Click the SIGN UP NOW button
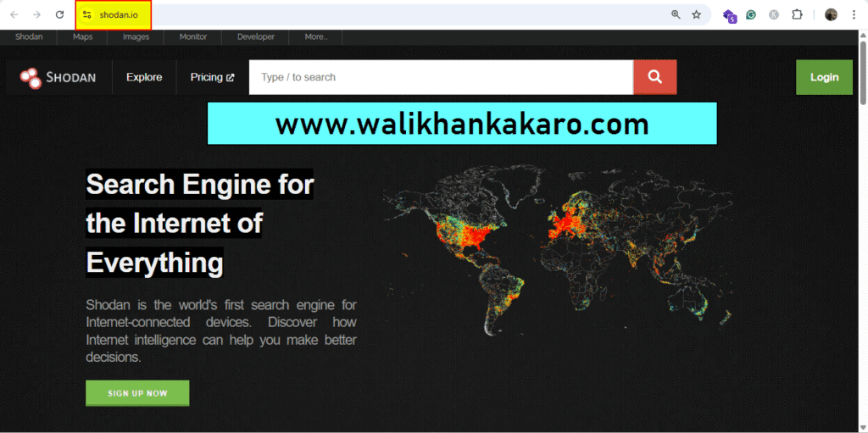The height and width of the screenshot is (433, 868). point(137,393)
